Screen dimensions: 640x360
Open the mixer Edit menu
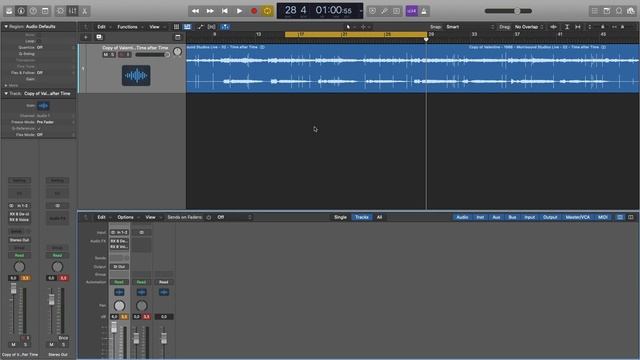(x=101, y=217)
